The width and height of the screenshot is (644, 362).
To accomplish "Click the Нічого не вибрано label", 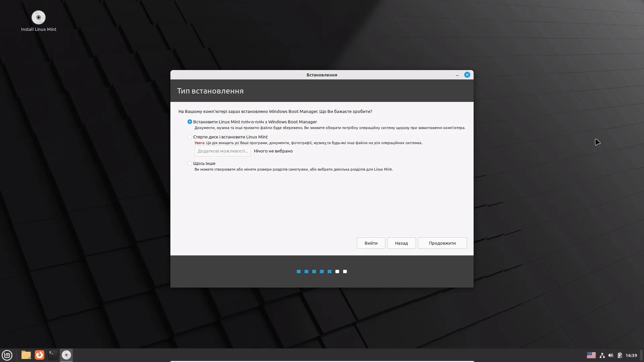I will (273, 151).
